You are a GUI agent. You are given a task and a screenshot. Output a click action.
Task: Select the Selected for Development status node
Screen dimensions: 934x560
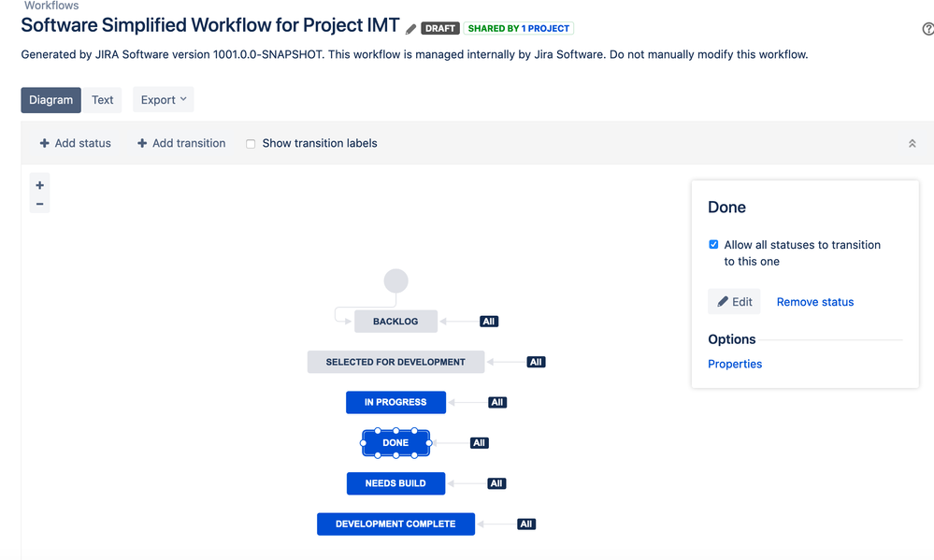395,362
